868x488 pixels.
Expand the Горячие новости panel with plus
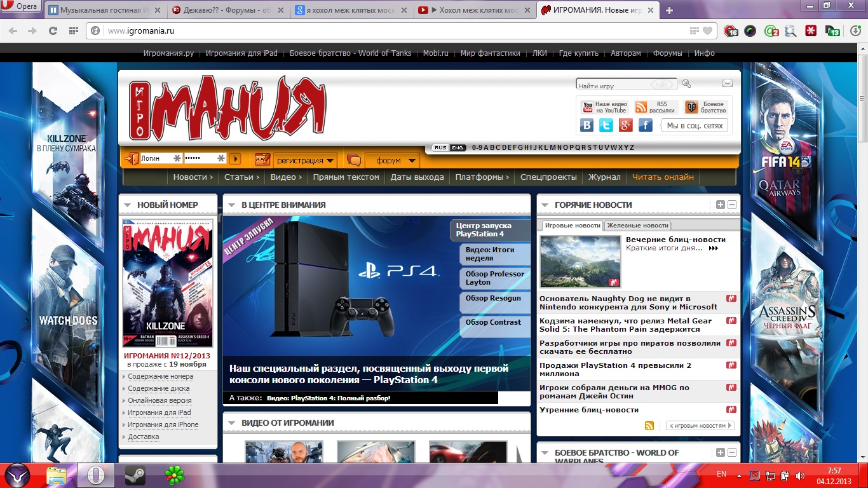click(x=720, y=205)
